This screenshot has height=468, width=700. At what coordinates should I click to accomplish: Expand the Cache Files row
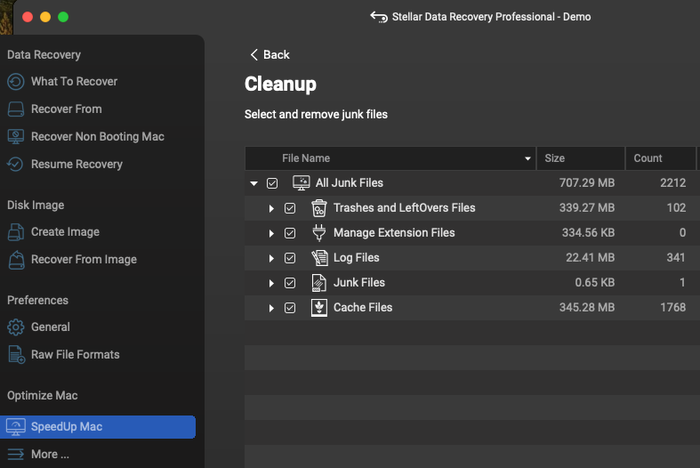tap(271, 308)
